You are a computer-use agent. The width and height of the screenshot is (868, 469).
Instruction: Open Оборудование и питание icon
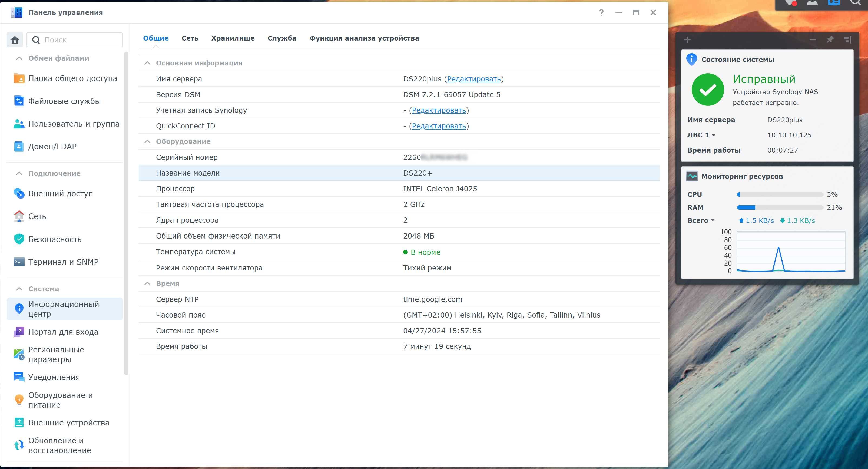click(x=19, y=400)
